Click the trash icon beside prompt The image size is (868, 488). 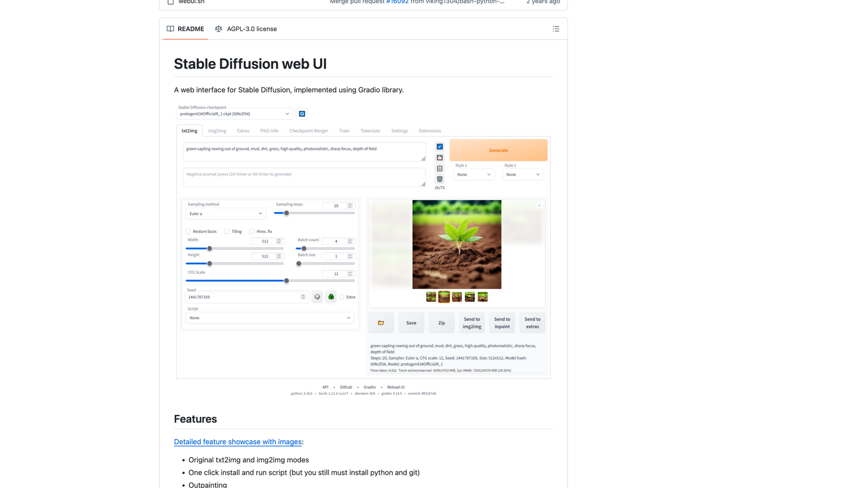[x=439, y=179]
